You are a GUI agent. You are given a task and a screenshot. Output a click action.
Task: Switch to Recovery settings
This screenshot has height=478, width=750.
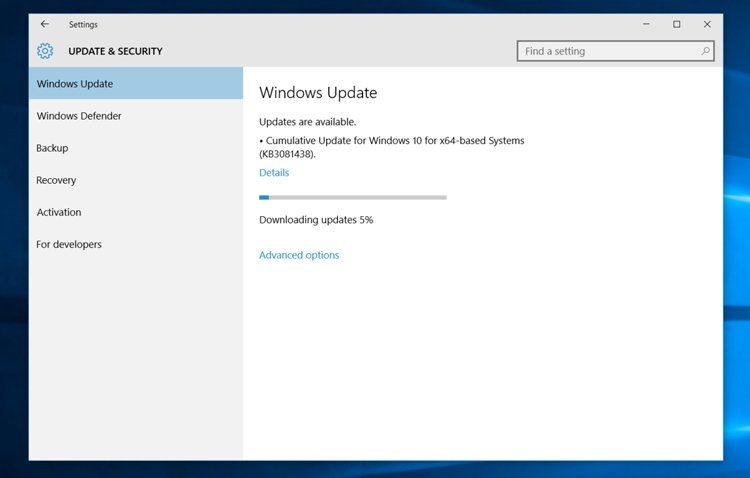tap(136, 180)
